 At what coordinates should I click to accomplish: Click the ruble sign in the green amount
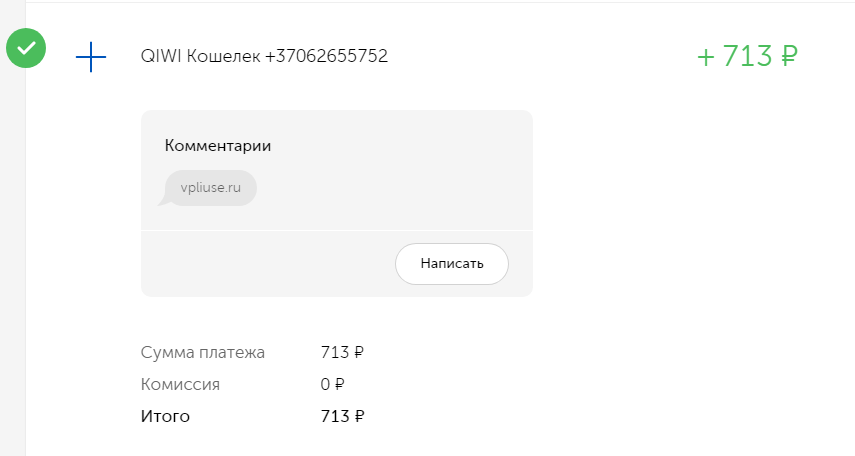788,56
